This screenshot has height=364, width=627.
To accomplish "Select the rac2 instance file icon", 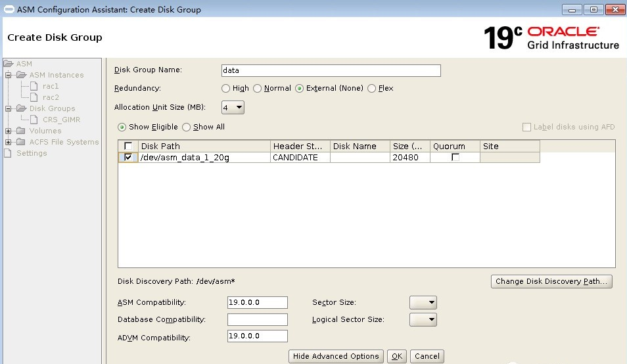I will coord(35,97).
